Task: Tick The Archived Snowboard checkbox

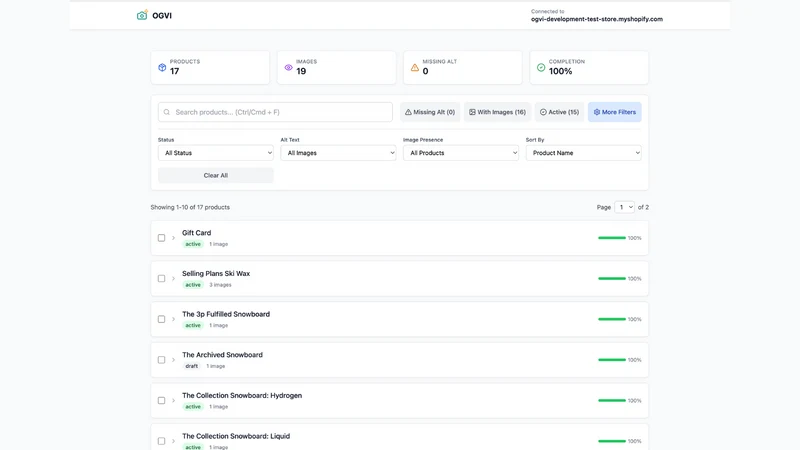Action: 161,360
